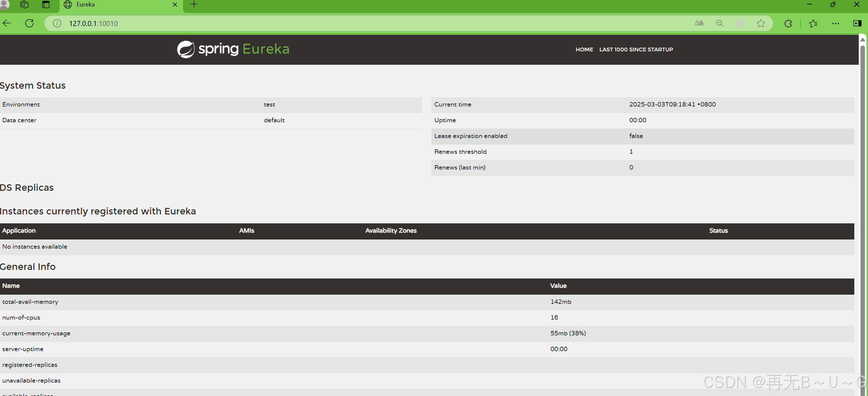Open the browser extensions icon
Viewport: 868px width, 396px height.
click(788, 23)
